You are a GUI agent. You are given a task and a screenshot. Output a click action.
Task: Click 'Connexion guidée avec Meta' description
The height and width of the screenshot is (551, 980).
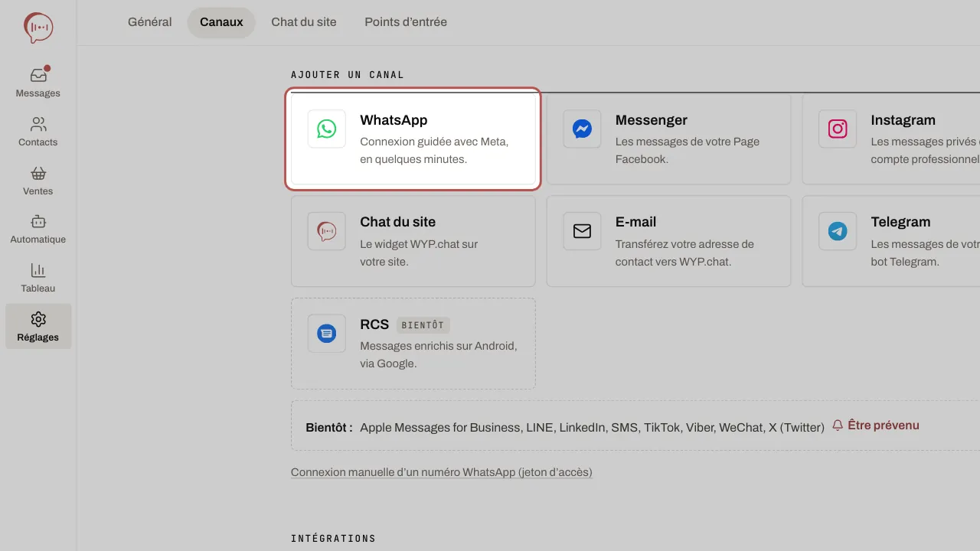click(x=434, y=151)
